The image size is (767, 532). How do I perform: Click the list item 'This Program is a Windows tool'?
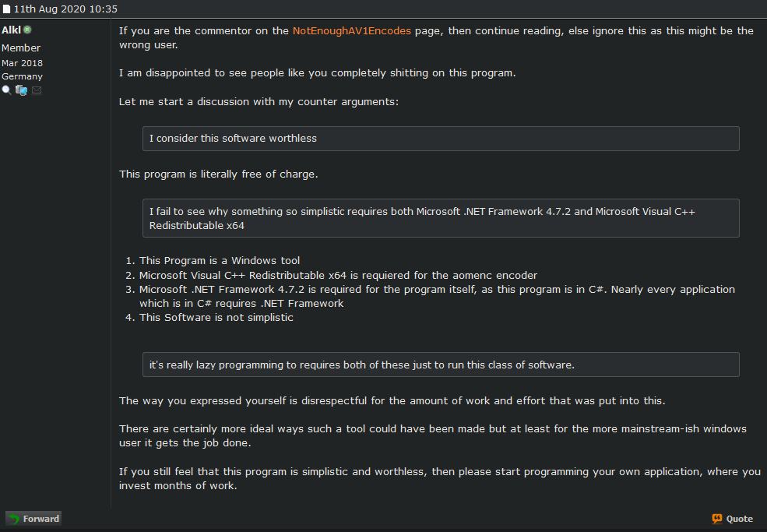tap(220, 261)
